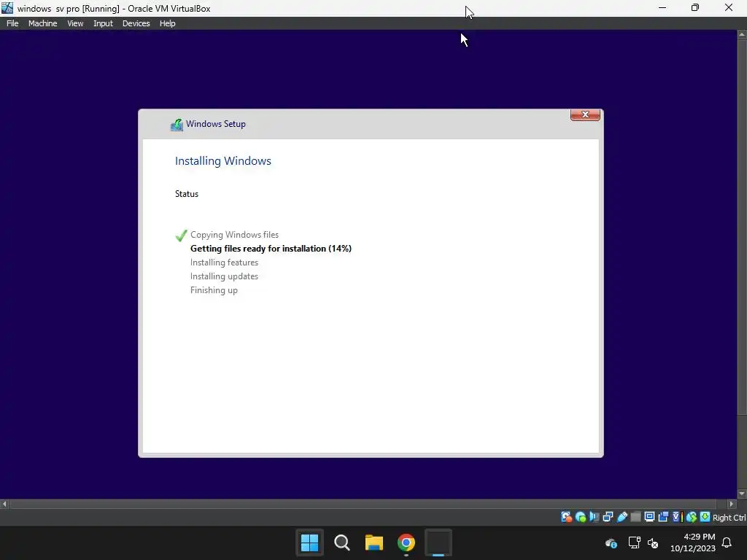The width and height of the screenshot is (747, 560).
Task: Click the Status label
Action: (x=187, y=194)
